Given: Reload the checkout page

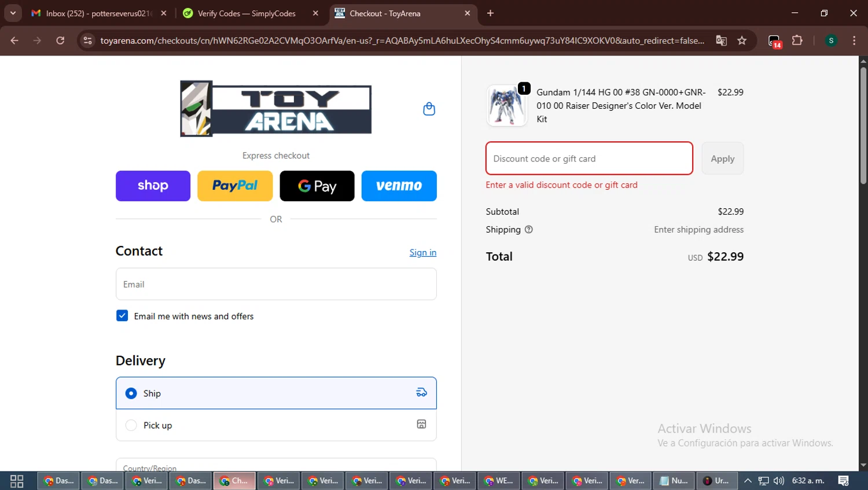Looking at the screenshot, I should tap(60, 40).
